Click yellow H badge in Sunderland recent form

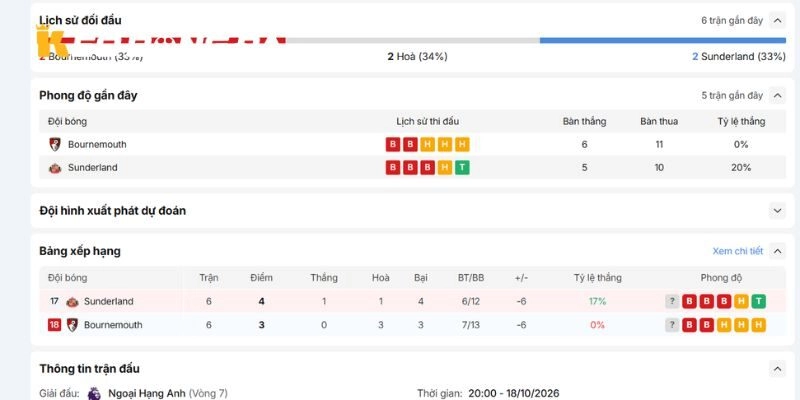pos(445,168)
